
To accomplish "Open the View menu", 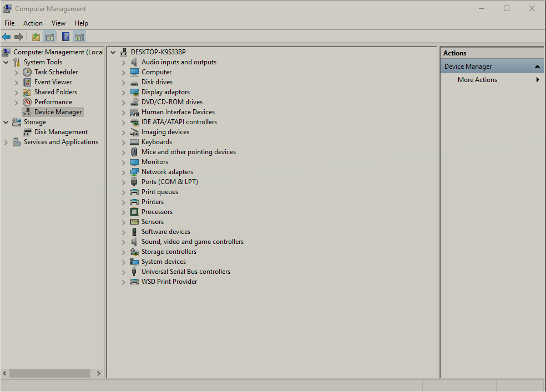I will (x=58, y=23).
